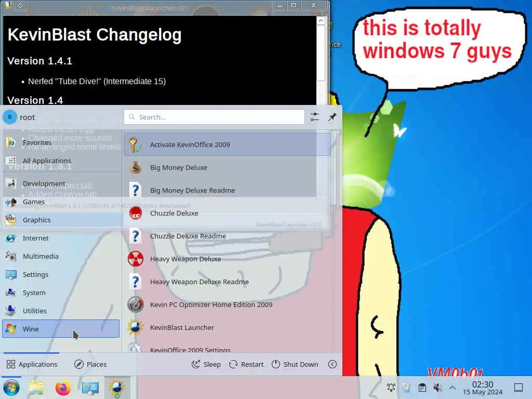This screenshot has width=532, height=399.
Task: Open Activate KevinOffice 2009 key icon
Action: pos(135,144)
